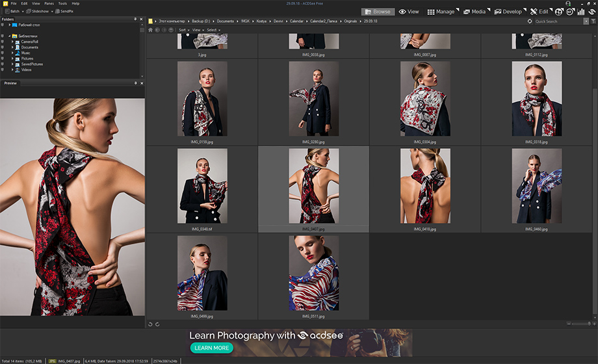The image size is (598, 364).
Task: Open the File menu
Action: (14, 3)
